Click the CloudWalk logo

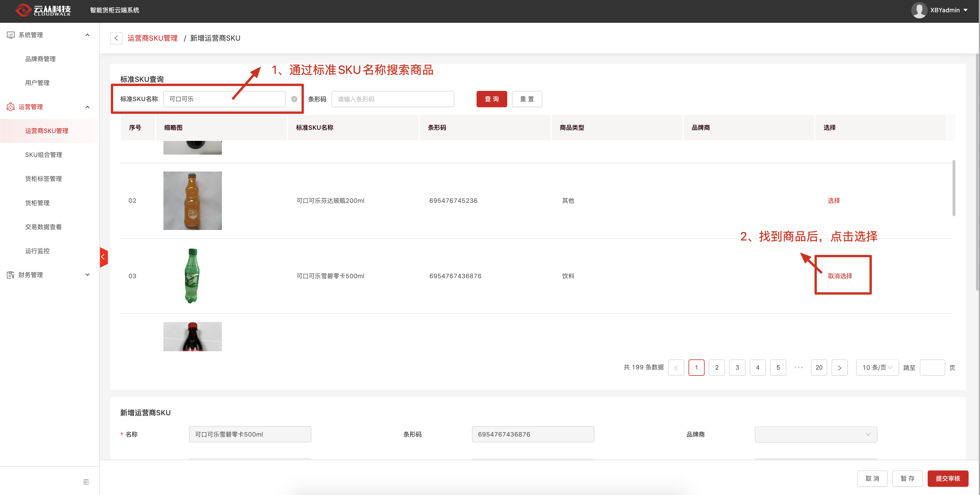point(43,10)
